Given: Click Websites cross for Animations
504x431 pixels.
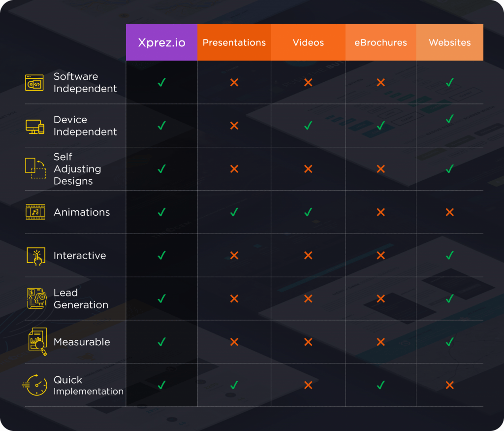Looking at the screenshot, I should pyautogui.click(x=450, y=212).
